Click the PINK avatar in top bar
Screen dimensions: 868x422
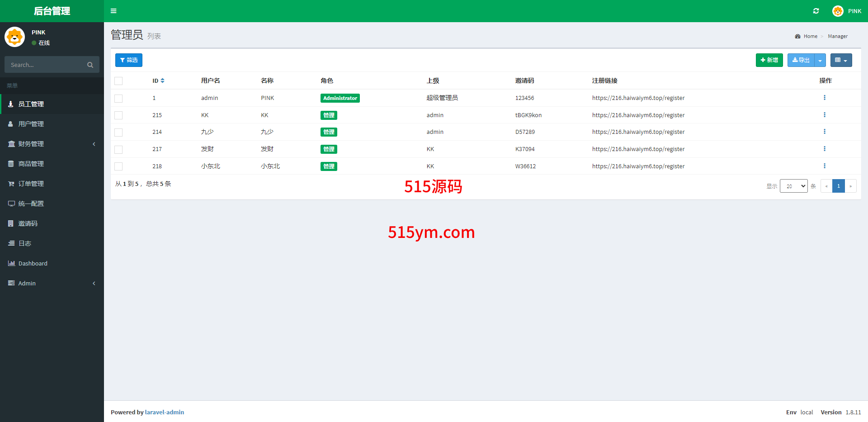coord(838,11)
